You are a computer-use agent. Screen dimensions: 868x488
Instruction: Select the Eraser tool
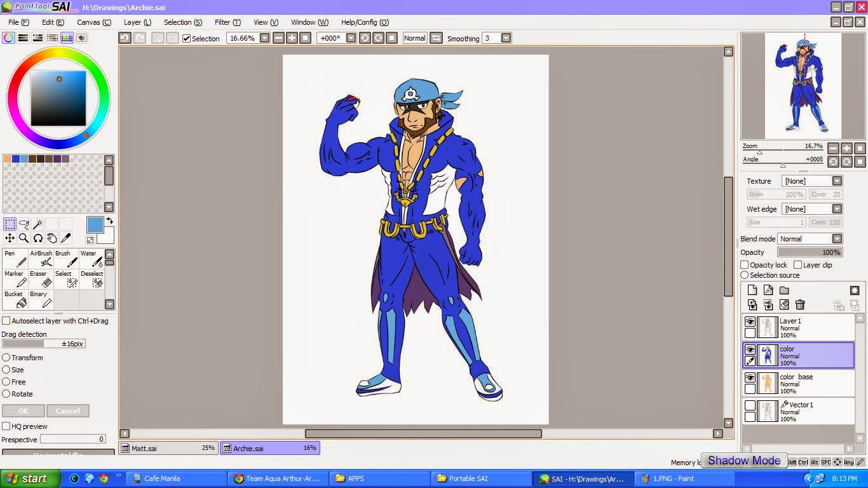click(x=41, y=279)
